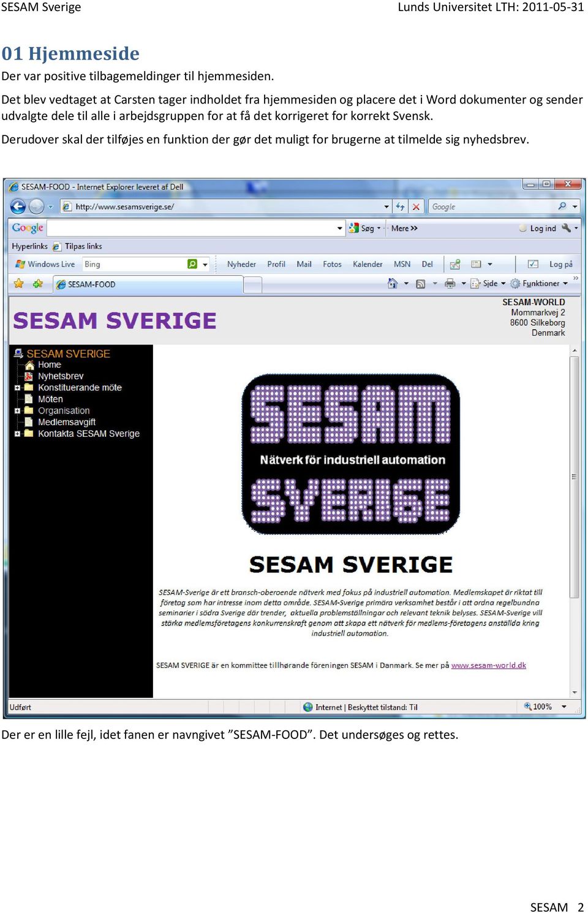Expand the Kontakta SESAM Sverige tree node
Viewport: 588px width, 913px height.
[x=17, y=434]
